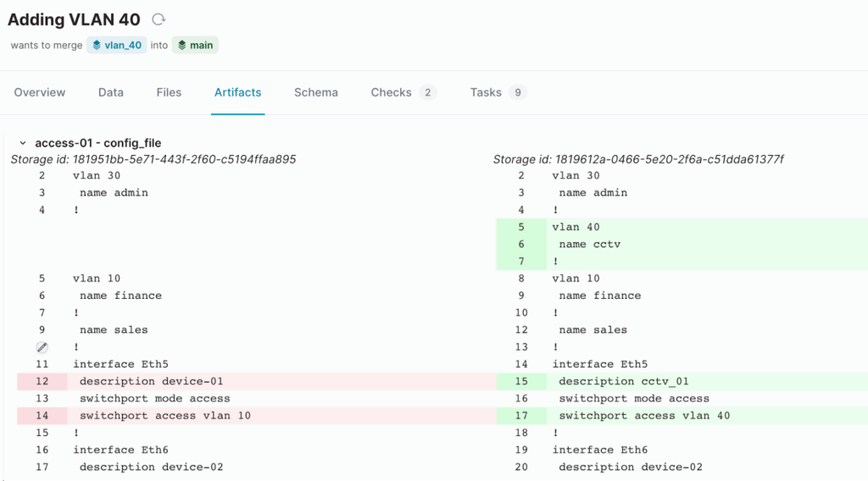This screenshot has height=481, width=868.
Task: Click the main branch icon
Action: click(181, 46)
